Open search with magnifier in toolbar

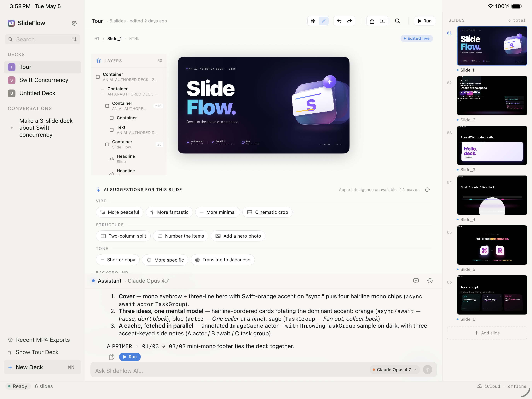398,21
